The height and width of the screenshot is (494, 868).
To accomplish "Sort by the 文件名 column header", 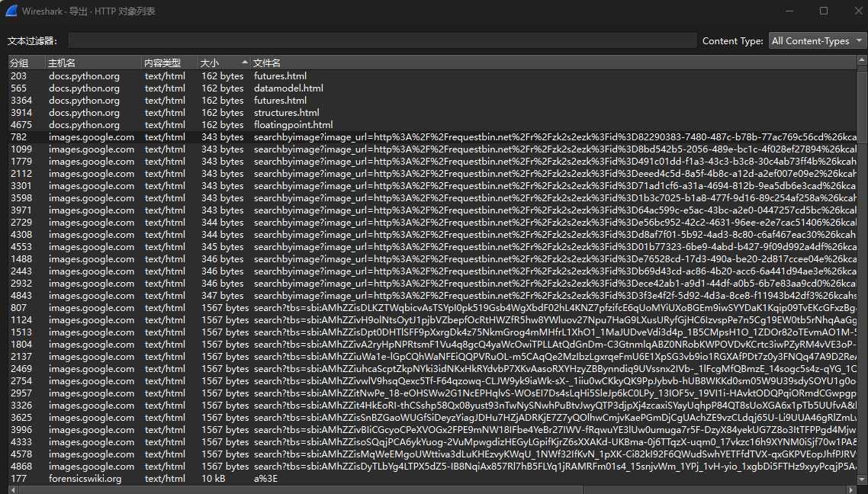I will coord(554,63).
